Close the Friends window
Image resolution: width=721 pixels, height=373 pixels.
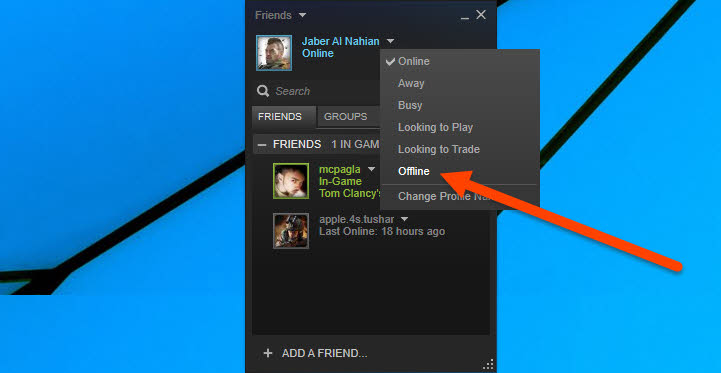(481, 15)
